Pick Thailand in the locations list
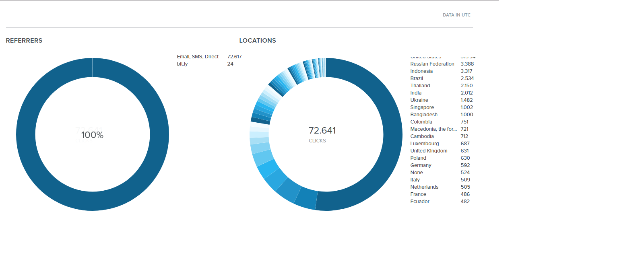The width and height of the screenshot is (644, 280). click(420, 86)
